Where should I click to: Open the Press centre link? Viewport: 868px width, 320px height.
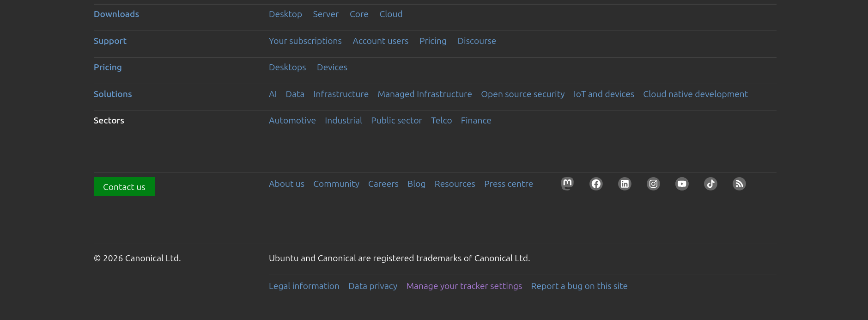coord(508,184)
